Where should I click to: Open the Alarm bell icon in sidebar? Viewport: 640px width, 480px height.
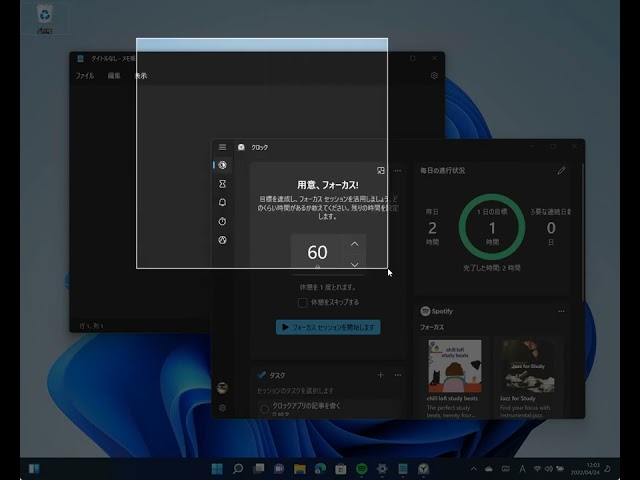pyautogui.click(x=222, y=202)
